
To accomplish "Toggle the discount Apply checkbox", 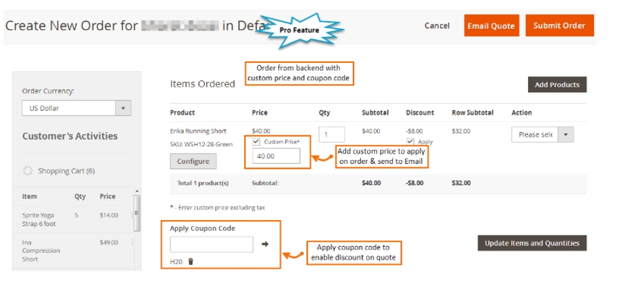I will tap(410, 141).
